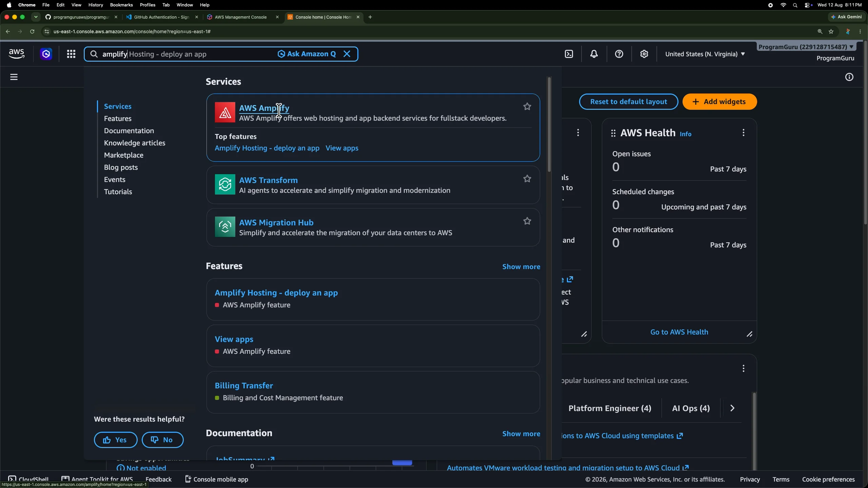Viewport: 868px width, 488px height.
Task: Open the AWS Migration Hub link
Action: [x=276, y=222]
